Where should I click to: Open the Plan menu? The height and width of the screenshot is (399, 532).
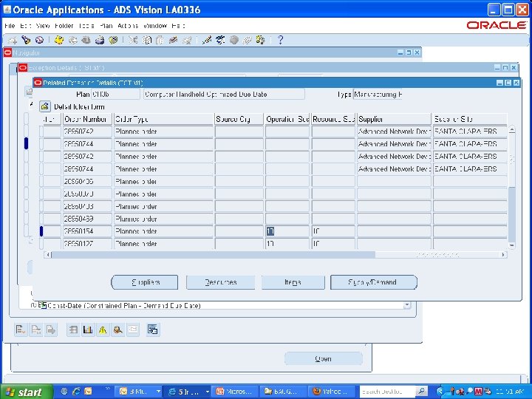pos(106,26)
